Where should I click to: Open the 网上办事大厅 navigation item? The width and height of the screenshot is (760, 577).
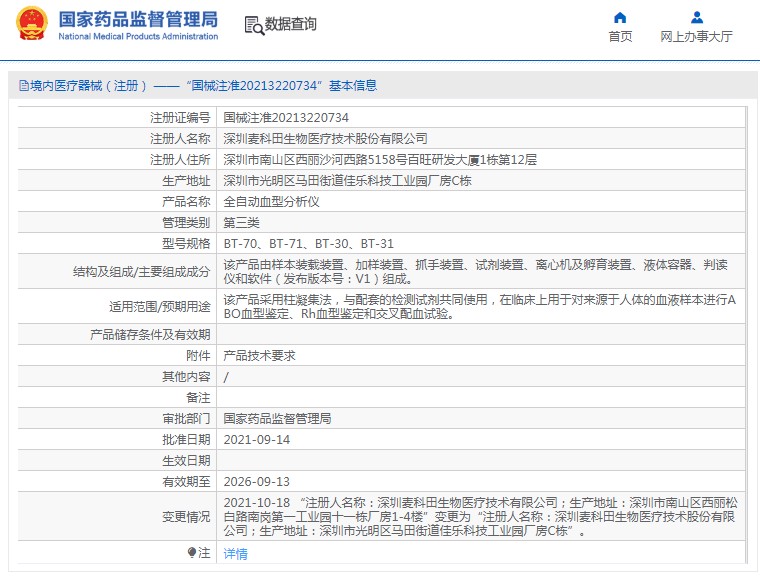tap(697, 36)
